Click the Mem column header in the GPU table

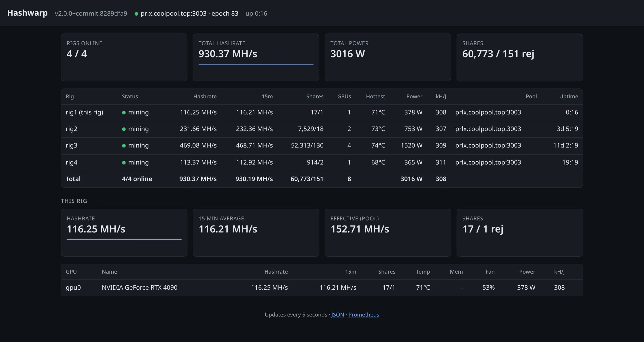click(x=456, y=272)
